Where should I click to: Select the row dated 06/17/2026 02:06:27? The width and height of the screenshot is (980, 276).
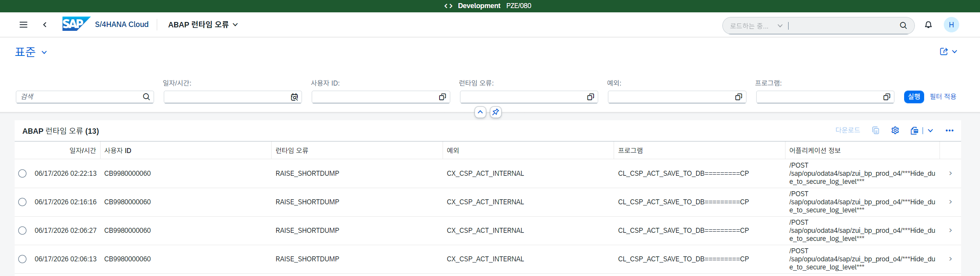click(x=22, y=231)
